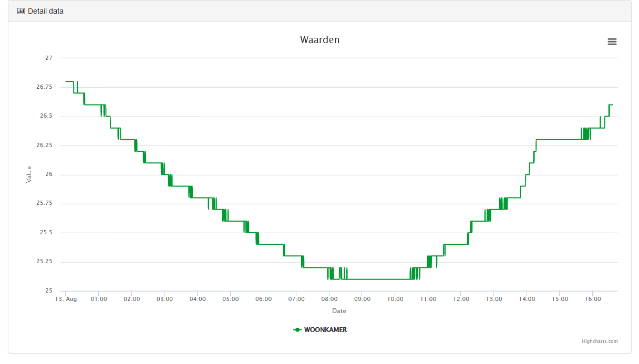Toggle the WOONKAMER series via legend label
The height and width of the screenshot is (364, 639).
(x=325, y=330)
